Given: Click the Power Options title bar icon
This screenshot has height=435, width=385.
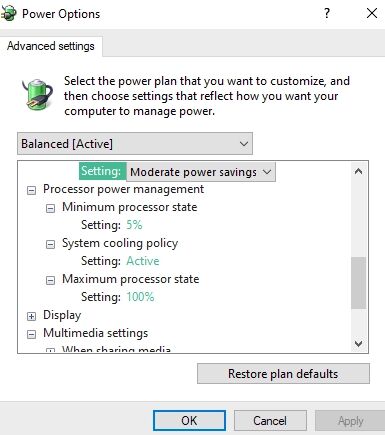Looking at the screenshot, I should click(9, 13).
